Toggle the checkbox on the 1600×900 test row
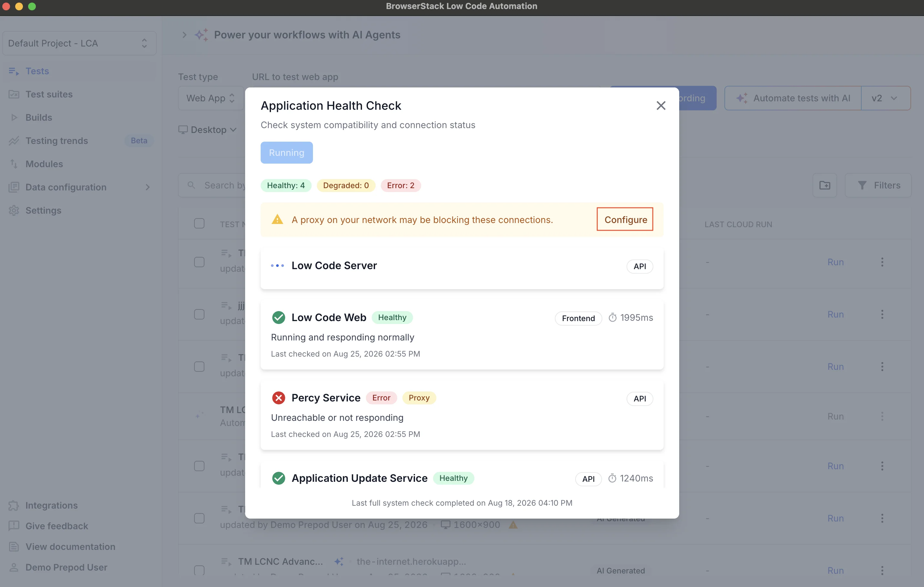 click(199, 518)
